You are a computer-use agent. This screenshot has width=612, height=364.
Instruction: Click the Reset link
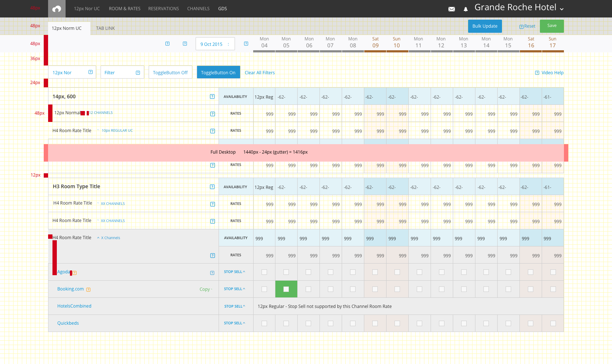[x=527, y=26]
